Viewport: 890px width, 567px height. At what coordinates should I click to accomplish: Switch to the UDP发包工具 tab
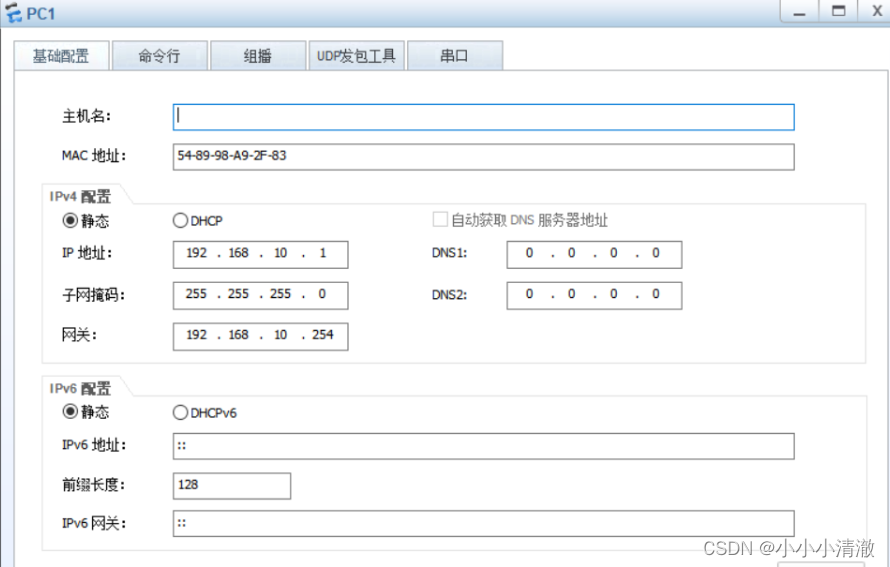pos(356,56)
